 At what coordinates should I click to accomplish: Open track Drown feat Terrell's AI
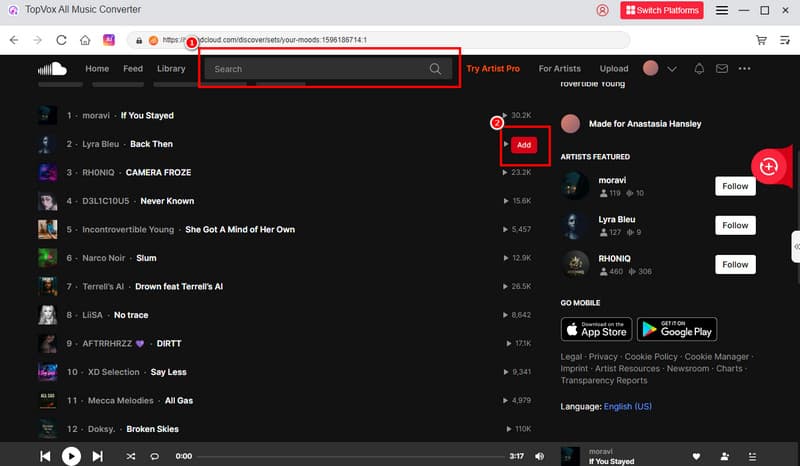click(x=179, y=286)
